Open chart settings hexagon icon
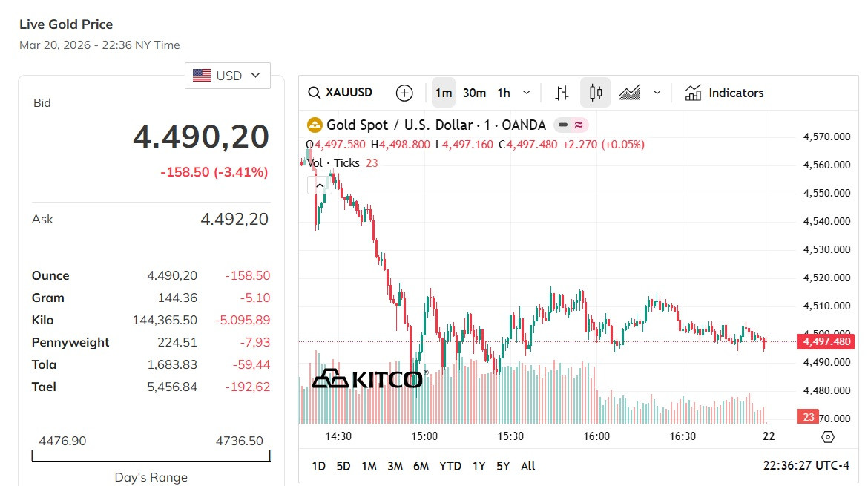This screenshot has width=868, height=486. (829, 436)
